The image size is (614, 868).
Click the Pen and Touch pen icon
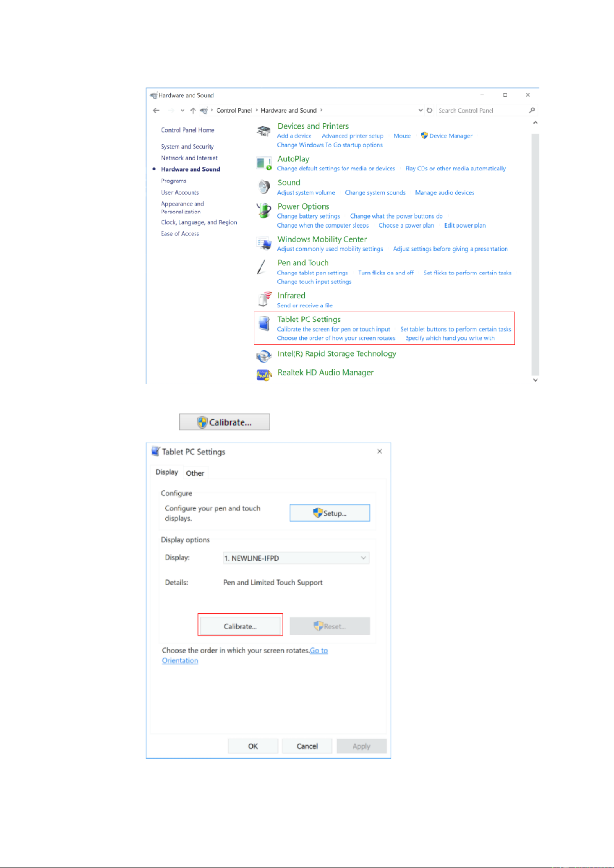(x=261, y=267)
